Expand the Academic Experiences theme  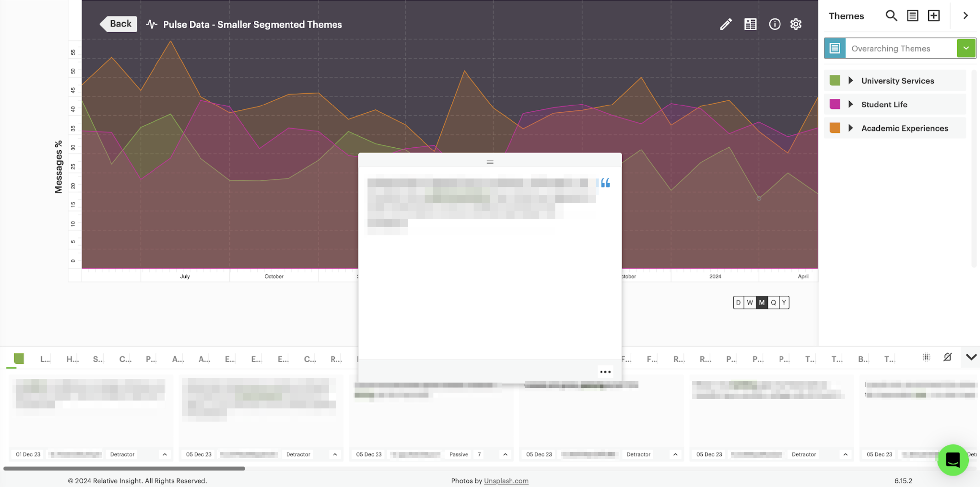[851, 128]
